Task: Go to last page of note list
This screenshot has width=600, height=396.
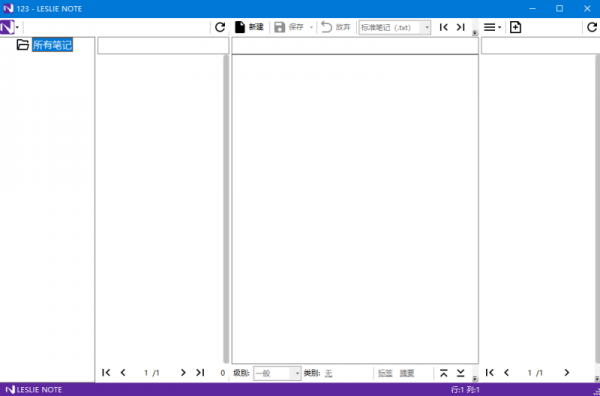Action: 200,372
